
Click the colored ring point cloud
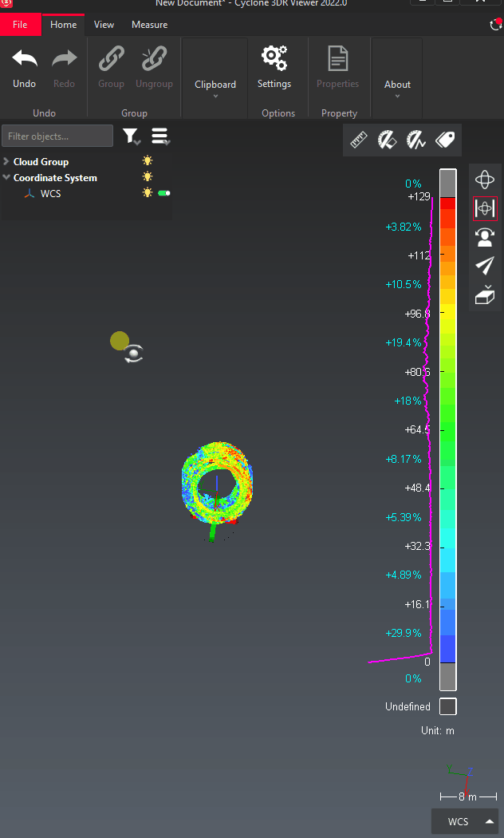[x=217, y=483]
